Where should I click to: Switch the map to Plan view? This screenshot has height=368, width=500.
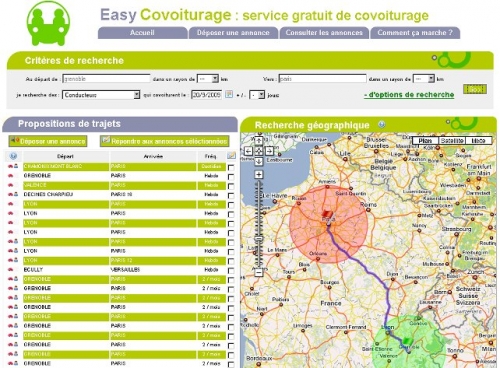425,141
